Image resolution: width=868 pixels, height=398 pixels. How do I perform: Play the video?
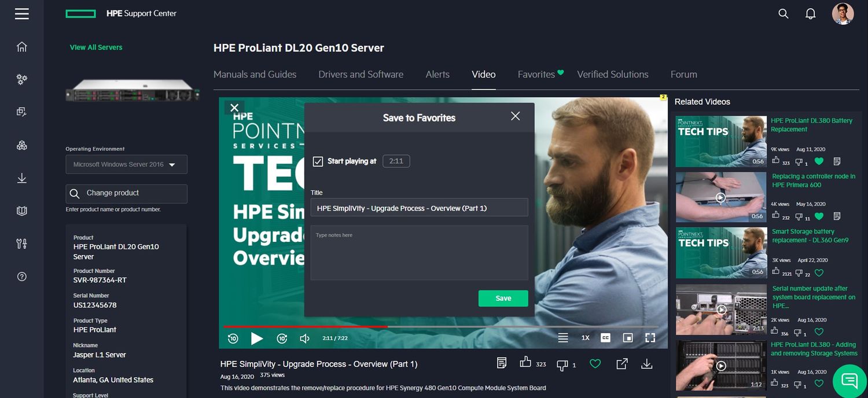257,338
